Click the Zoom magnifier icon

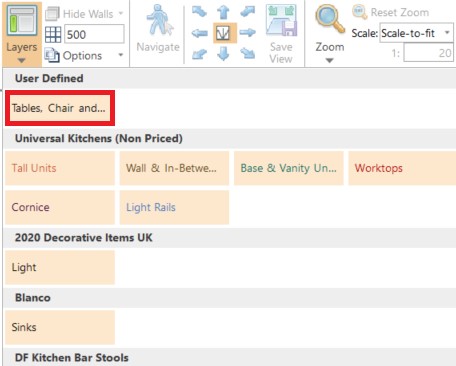click(x=330, y=19)
